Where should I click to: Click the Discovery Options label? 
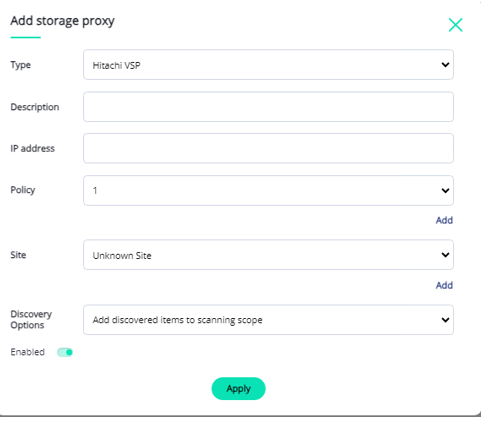tap(31, 320)
